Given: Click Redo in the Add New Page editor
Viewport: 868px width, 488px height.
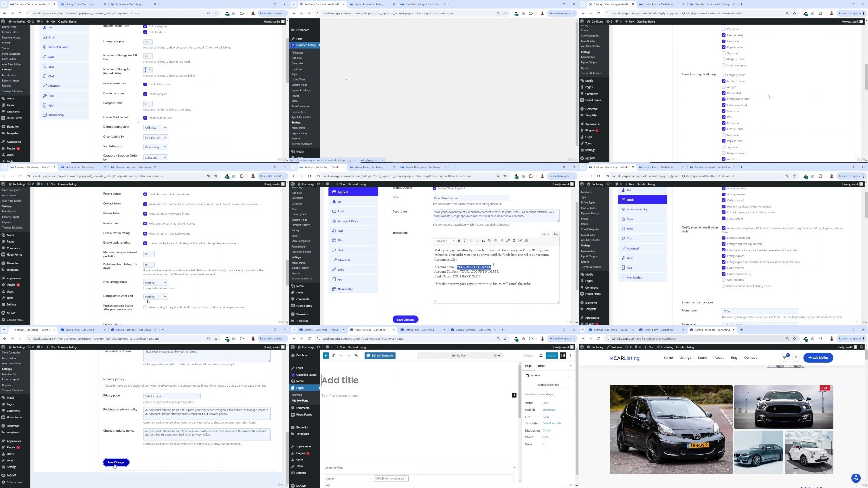Looking at the screenshot, I should pyautogui.click(x=349, y=355).
